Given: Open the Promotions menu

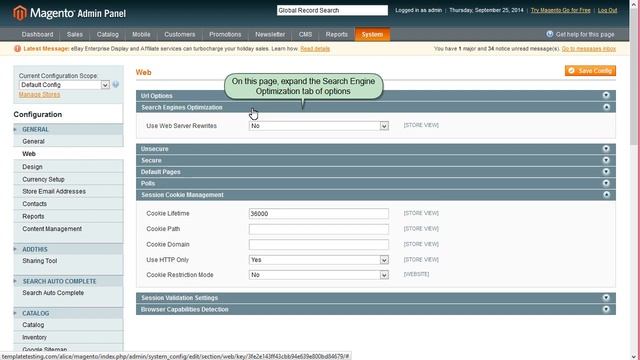Looking at the screenshot, I should click(x=225, y=34).
